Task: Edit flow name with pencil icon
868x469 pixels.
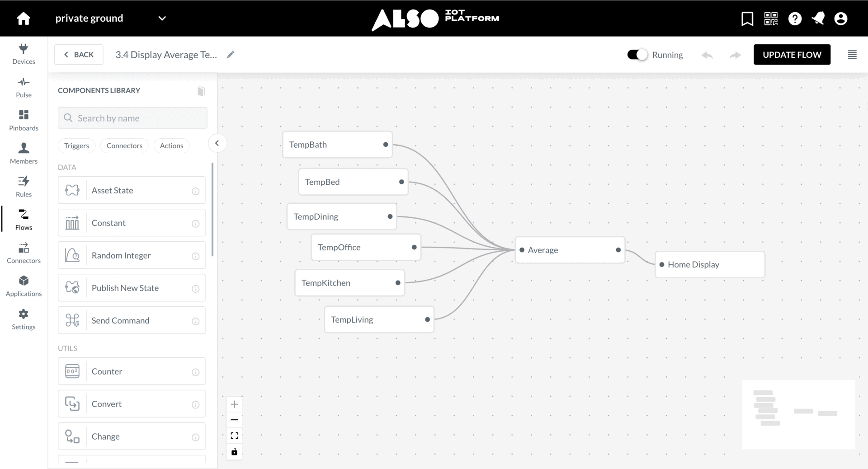Action: coord(231,55)
